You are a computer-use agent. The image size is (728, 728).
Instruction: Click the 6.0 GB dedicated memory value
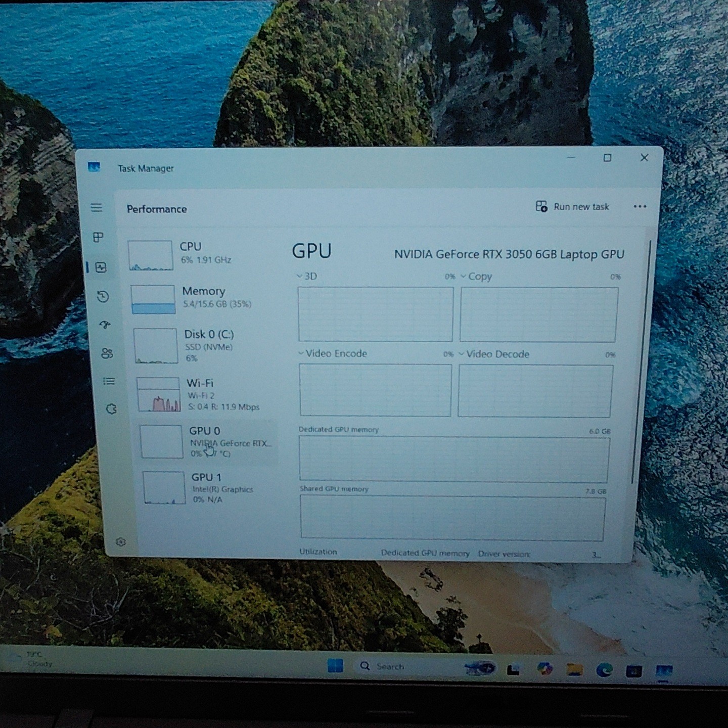pyautogui.click(x=600, y=431)
